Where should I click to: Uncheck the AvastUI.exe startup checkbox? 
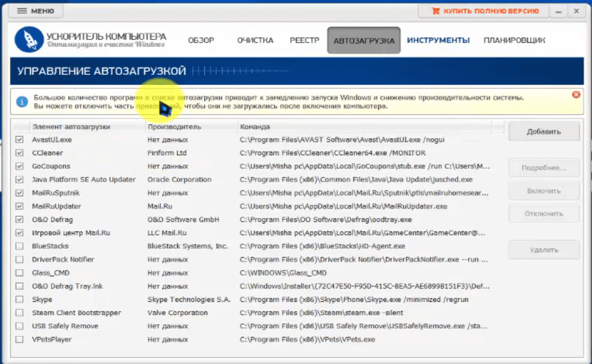[20, 140]
